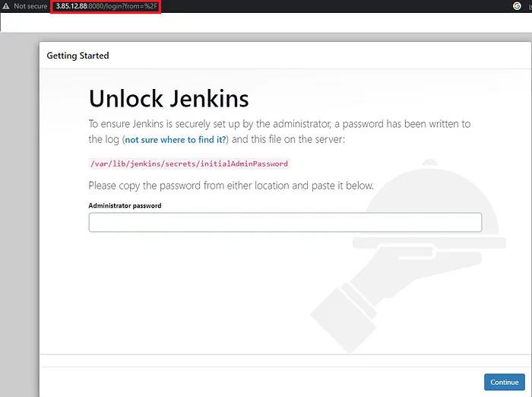Click the 'Getting Started' header text
The width and height of the screenshot is (532, 397).
[78, 56]
